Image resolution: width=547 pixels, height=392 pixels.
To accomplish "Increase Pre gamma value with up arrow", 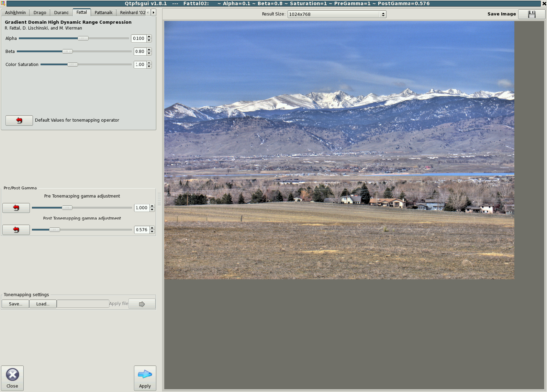I will pos(152,206).
